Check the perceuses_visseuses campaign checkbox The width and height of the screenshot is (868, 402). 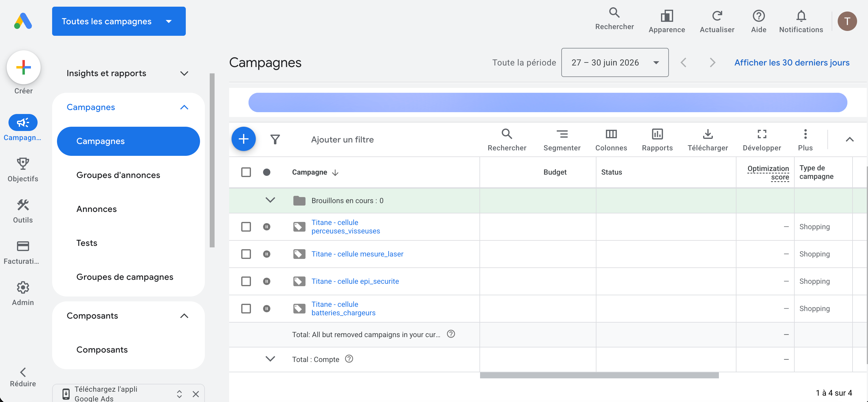coord(246,227)
